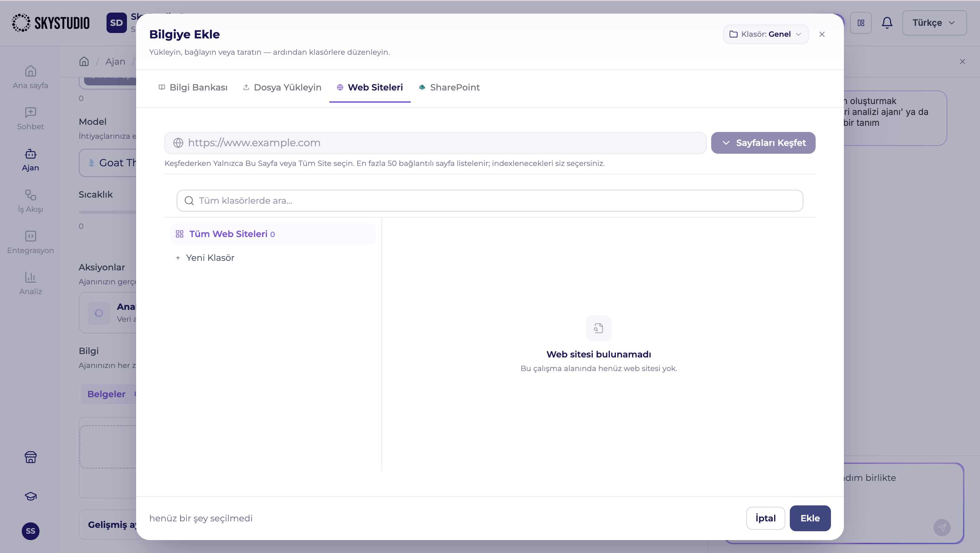
Task: Open the Türkçe language dropdown
Action: [934, 23]
